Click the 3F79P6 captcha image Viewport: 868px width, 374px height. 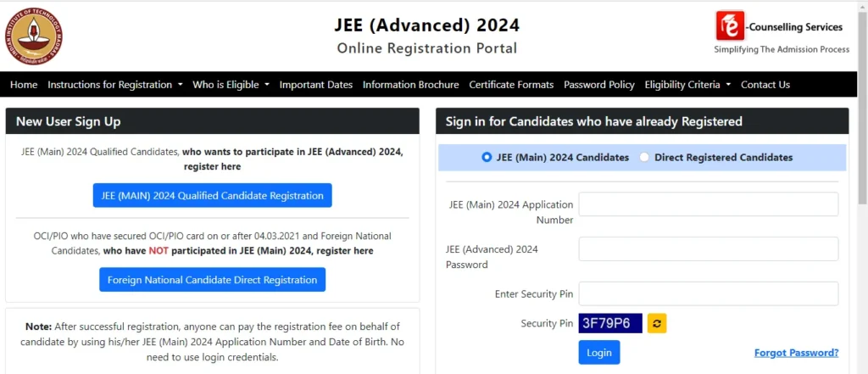tap(610, 324)
